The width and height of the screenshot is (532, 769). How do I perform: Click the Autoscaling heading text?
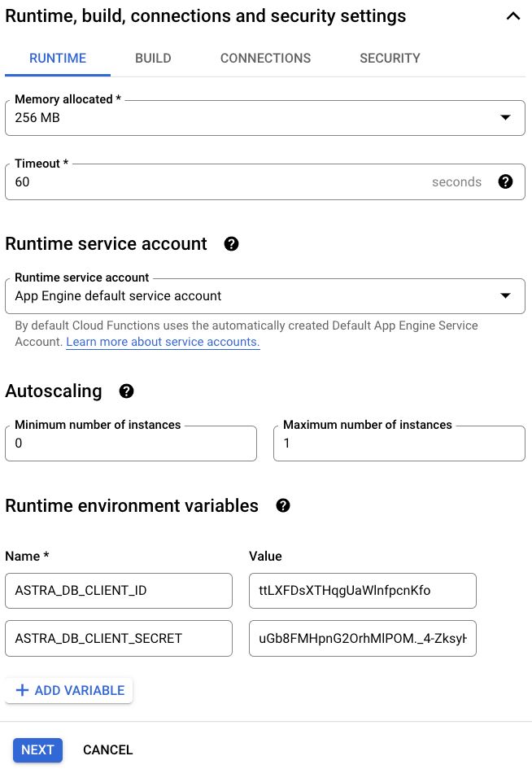coord(54,391)
